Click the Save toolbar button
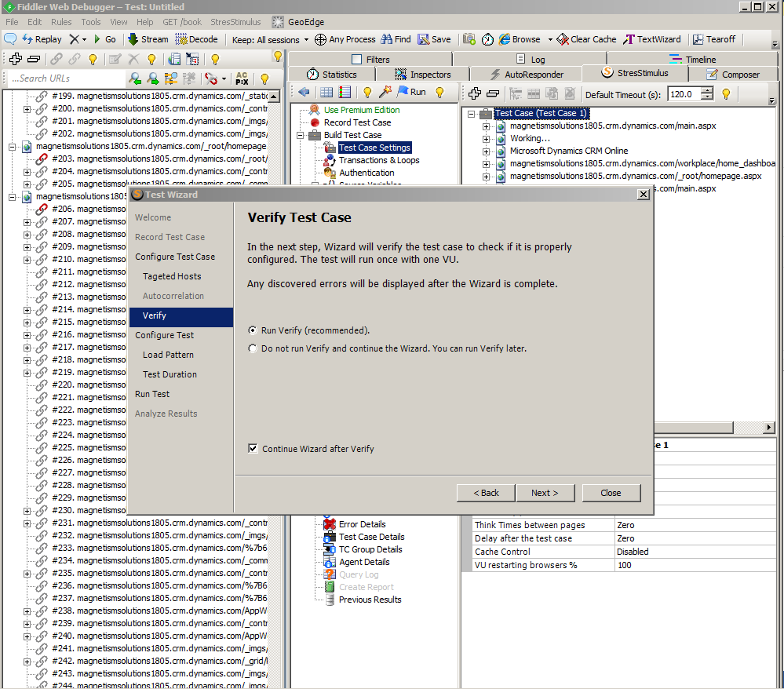784x689 pixels. pyautogui.click(x=434, y=39)
